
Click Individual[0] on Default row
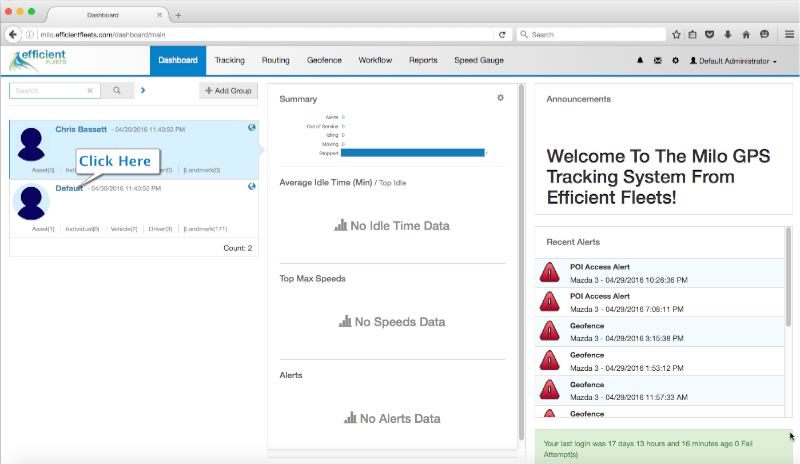[82, 229]
